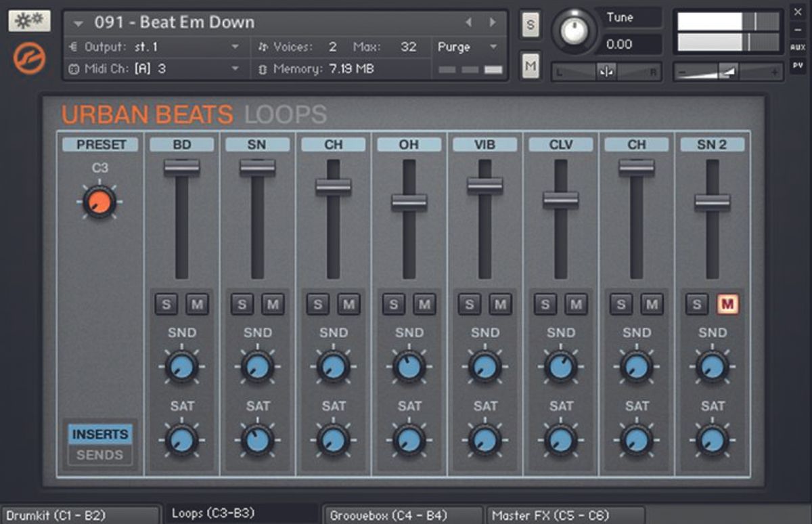Unmute the SN 2 channel
This screenshot has width=812, height=524.
tap(727, 304)
